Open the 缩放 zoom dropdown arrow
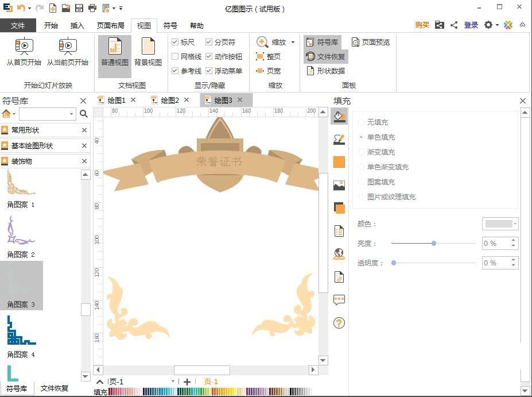This screenshot has height=397, width=532. pyautogui.click(x=292, y=42)
